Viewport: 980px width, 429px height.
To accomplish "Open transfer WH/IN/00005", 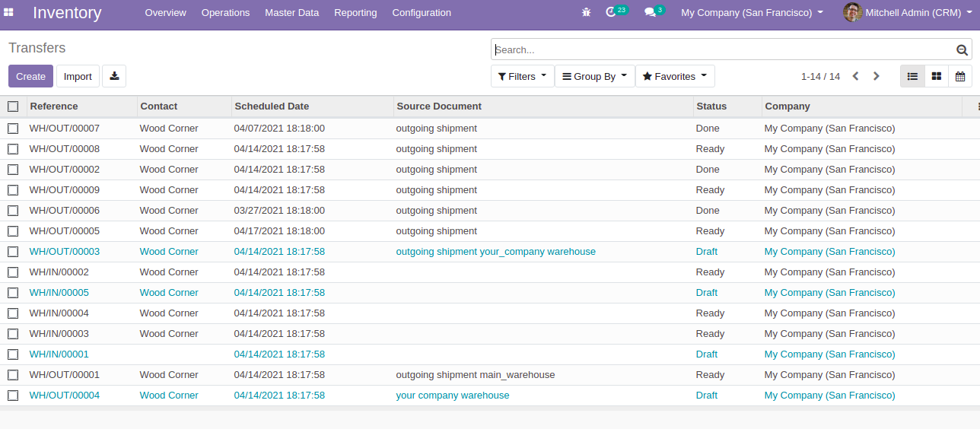I will coord(59,293).
